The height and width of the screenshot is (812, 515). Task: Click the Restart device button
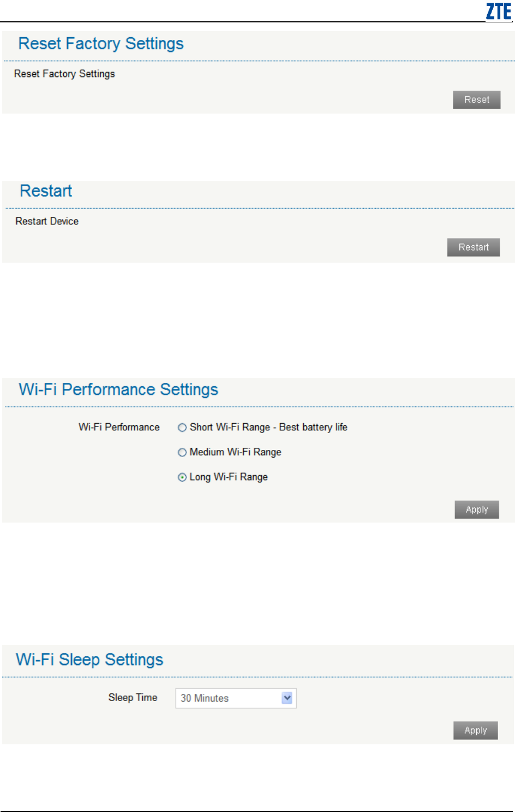point(474,247)
